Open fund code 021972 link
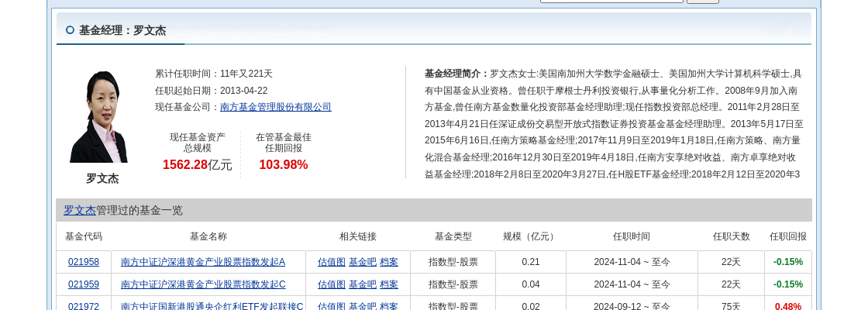This screenshot has width=868, height=310. 84,306
